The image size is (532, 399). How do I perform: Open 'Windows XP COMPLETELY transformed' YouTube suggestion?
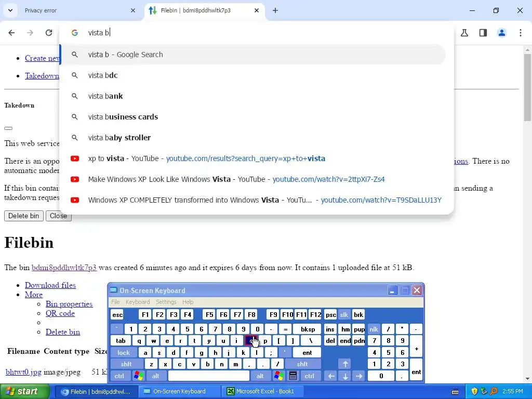click(x=253, y=200)
